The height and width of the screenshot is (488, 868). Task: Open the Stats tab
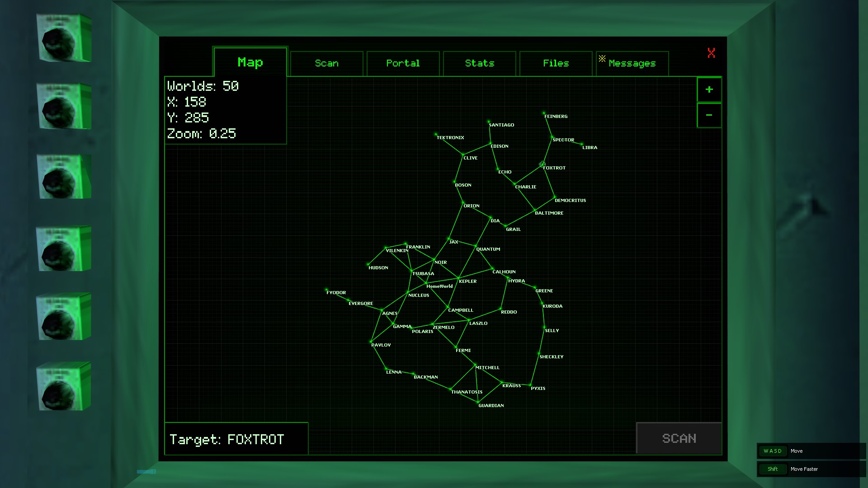click(x=479, y=63)
